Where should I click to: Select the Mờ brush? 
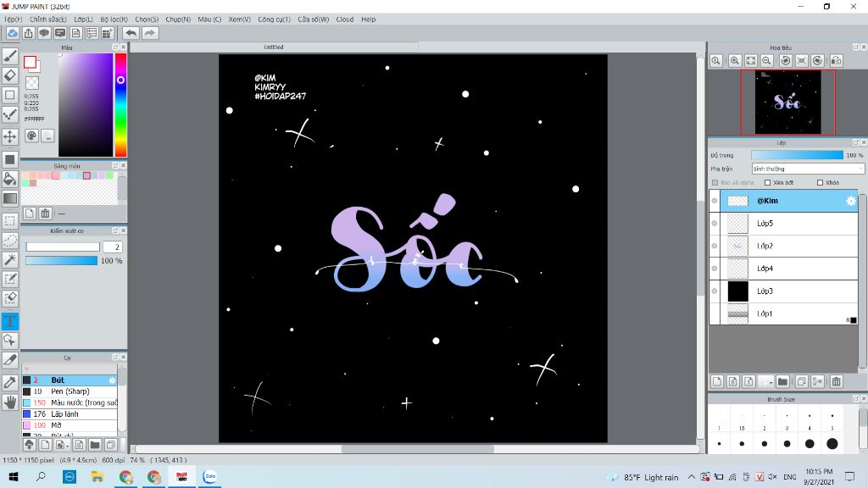tap(70, 425)
